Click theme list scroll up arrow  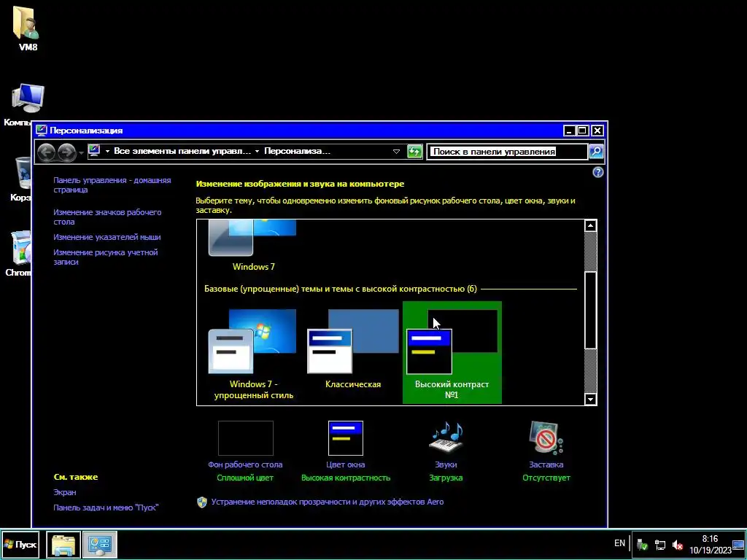pyautogui.click(x=590, y=226)
